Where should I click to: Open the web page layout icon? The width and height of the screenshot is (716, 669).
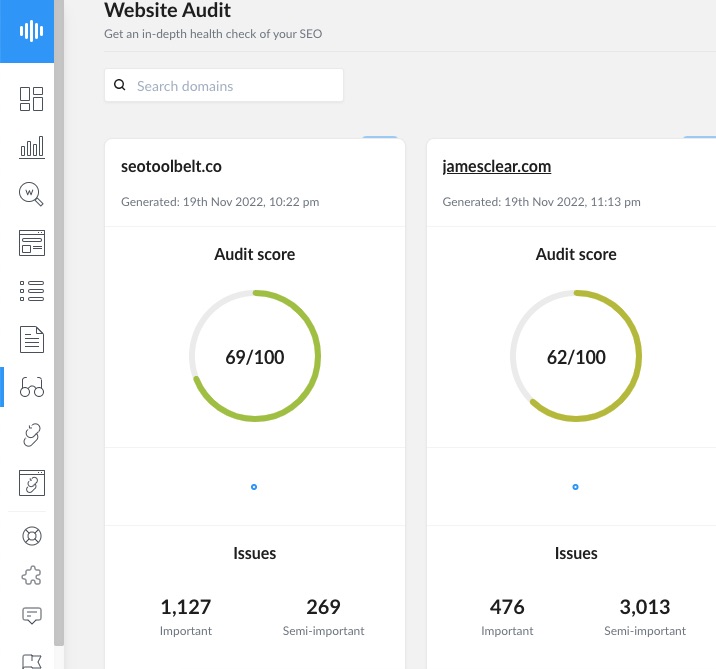(x=32, y=243)
